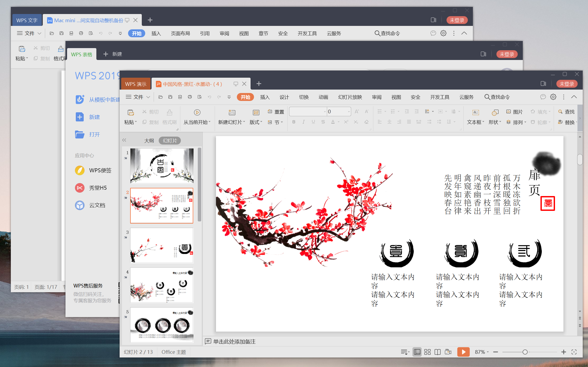Expand the Layout (版式) dropdown

pos(256,122)
